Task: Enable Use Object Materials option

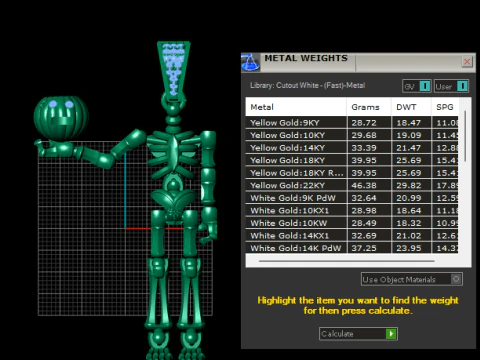Action: pyautogui.click(x=412, y=279)
